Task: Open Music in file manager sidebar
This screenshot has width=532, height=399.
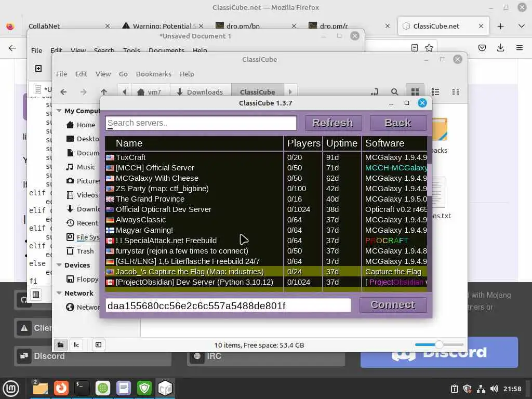Action: coord(81,167)
